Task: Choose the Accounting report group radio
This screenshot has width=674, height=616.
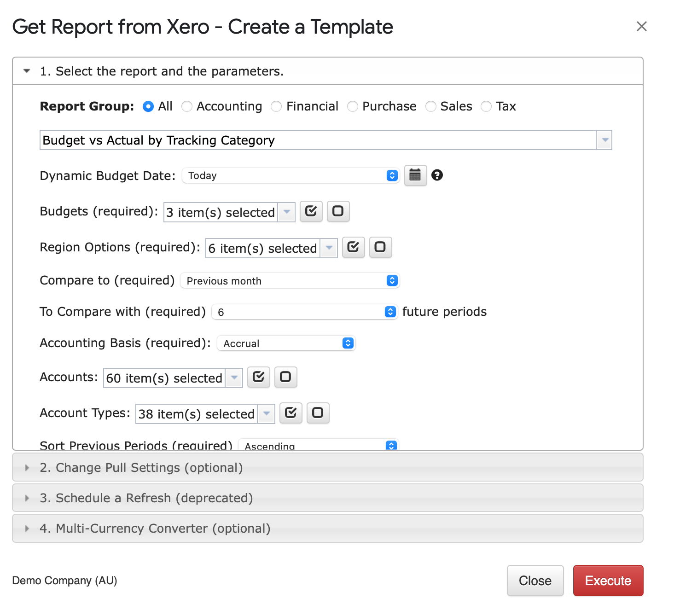Action: point(187,106)
